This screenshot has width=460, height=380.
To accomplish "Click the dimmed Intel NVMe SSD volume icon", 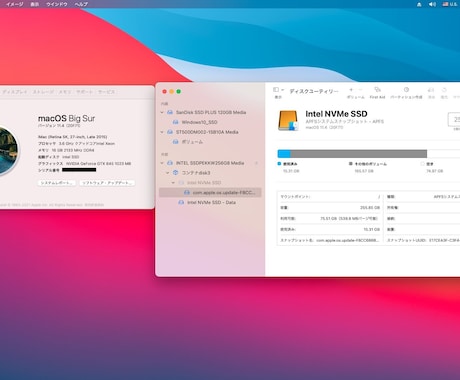I will [181, 183].
